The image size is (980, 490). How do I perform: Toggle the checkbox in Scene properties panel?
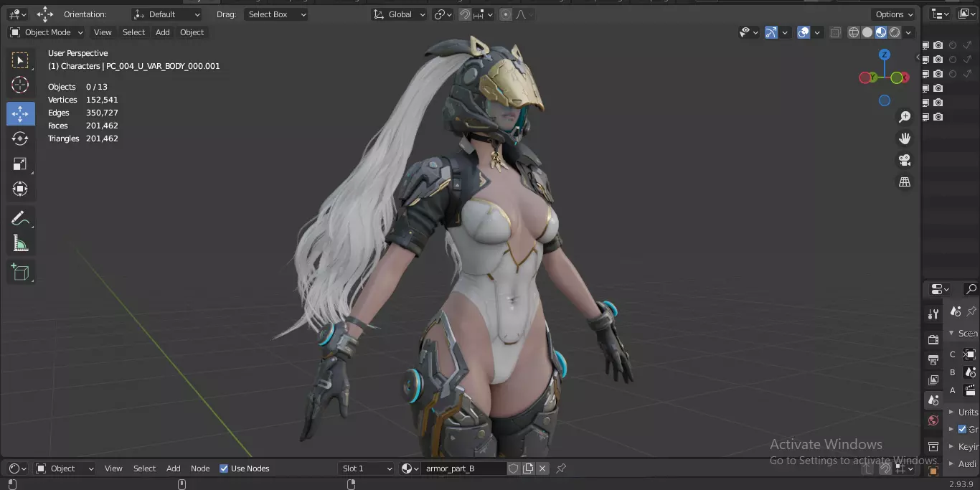pos(962,429)
